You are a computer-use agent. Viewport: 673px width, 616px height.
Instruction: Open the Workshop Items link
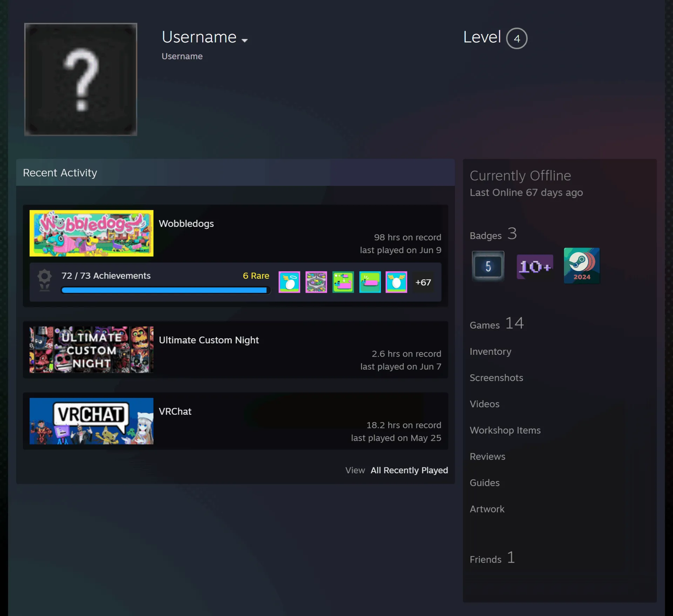[505, 430]
